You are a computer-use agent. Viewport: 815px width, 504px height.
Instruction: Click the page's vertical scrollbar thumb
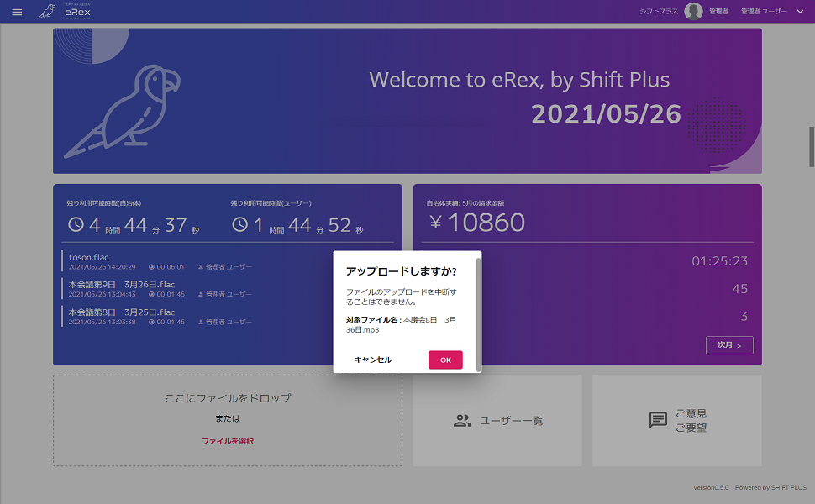pos(812,146)
